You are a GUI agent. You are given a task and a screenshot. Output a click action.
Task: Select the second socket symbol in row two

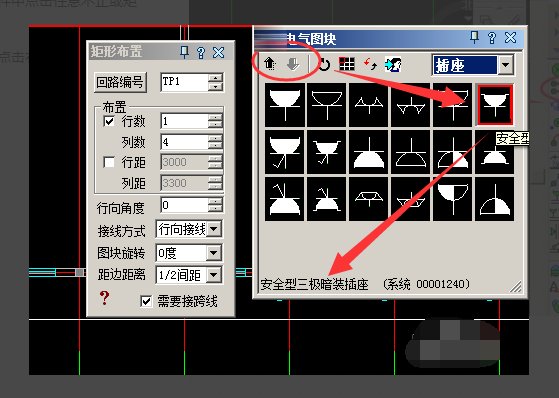pyautogui.click(x=327, y=152)
